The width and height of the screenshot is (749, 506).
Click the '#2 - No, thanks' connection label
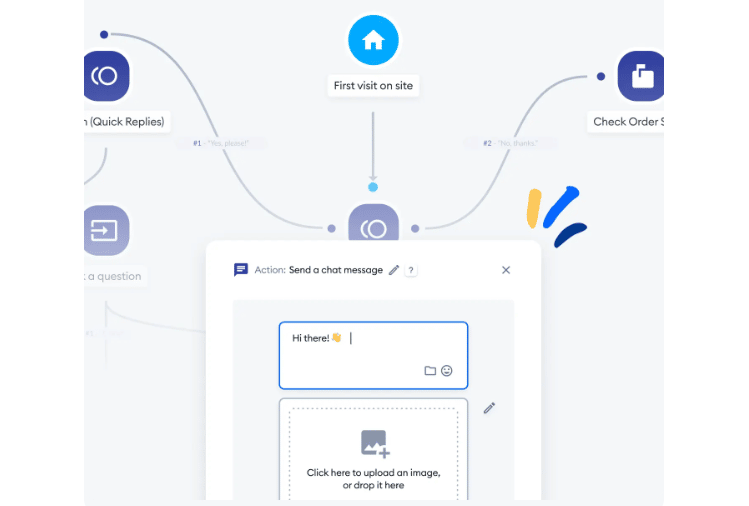click(x=509, y=143)
